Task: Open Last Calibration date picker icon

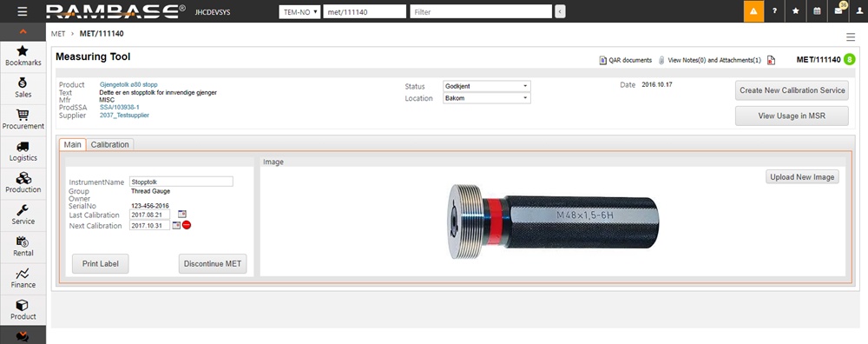Action: 182,215
